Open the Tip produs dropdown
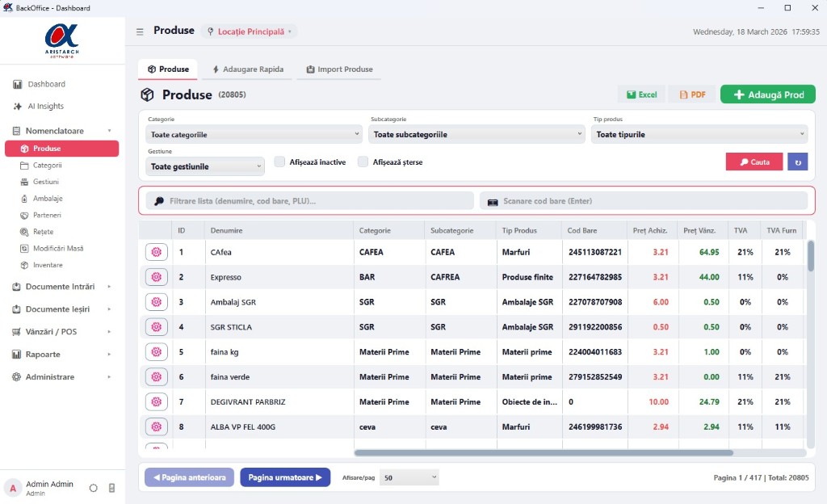 [x=699, y=134]
